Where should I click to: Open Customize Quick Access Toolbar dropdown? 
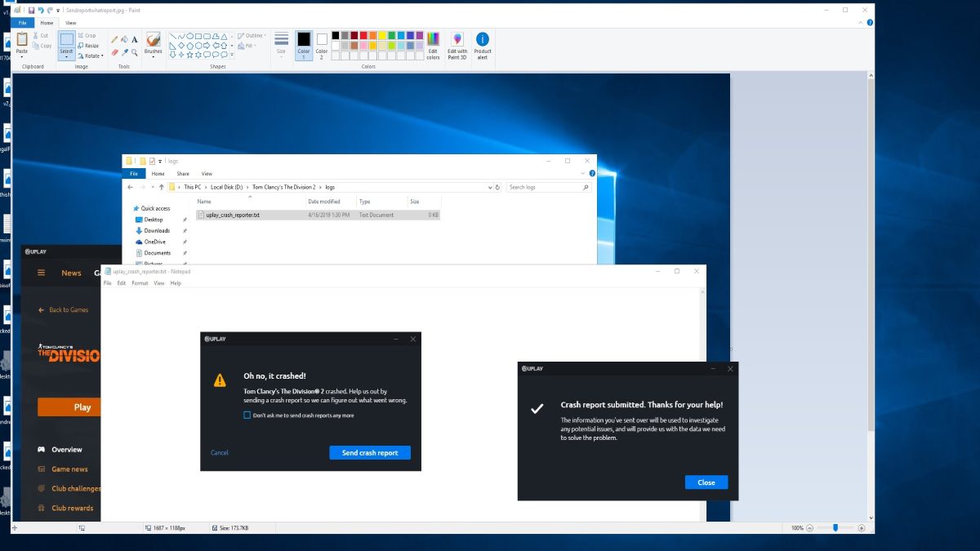[58, 11]
